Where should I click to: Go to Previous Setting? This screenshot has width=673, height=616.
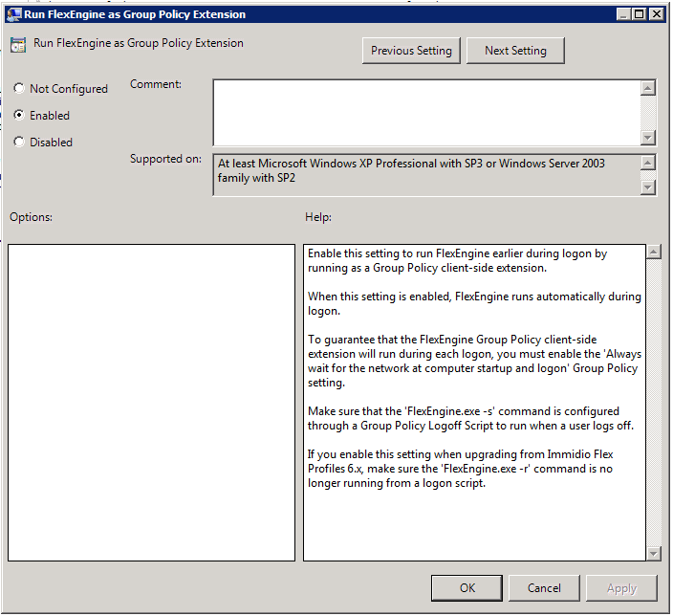click(x=412, y=51)
